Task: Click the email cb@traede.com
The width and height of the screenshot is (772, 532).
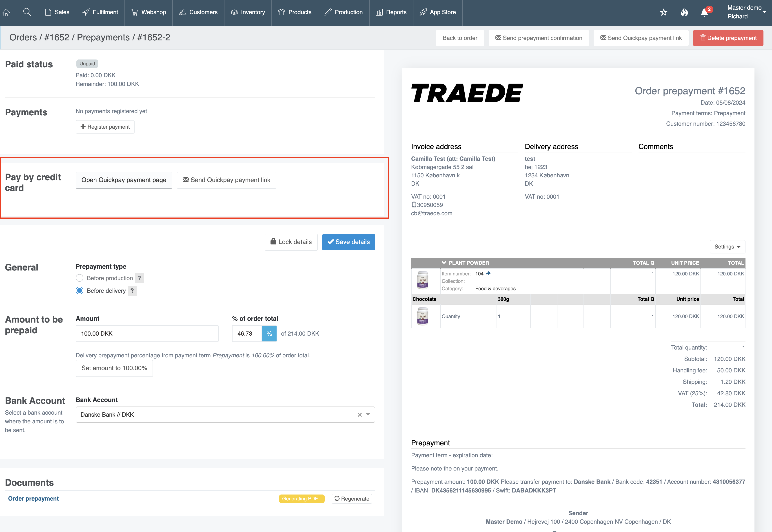Action: (432, 213)
